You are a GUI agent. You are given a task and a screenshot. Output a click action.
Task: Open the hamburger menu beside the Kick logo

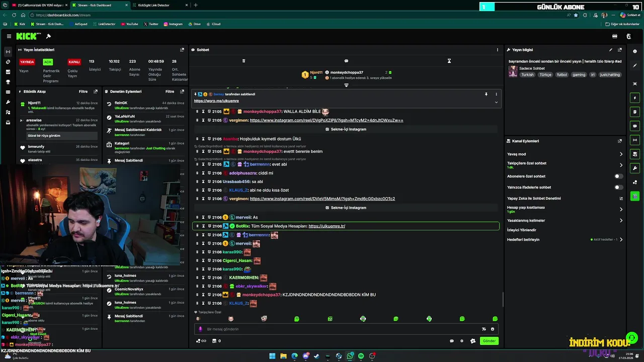tap(9, 36)
